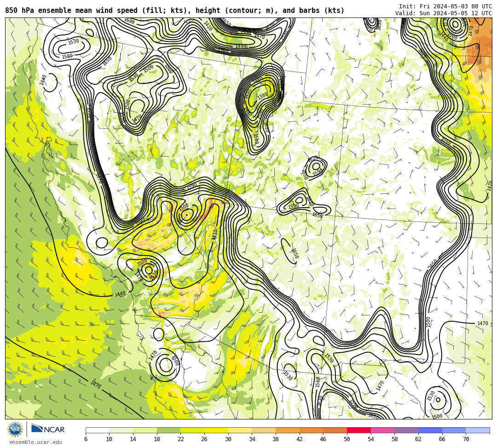Image resolution: width=497 pixels, height=448 pixels.
Task: Click the yellow 26-30 kts colorbar swatch
Action: 216,430
